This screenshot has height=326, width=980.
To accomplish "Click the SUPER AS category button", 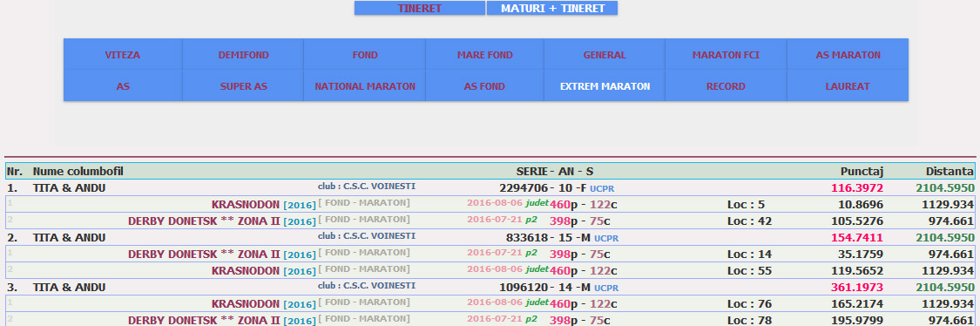I will coord(243,86).
